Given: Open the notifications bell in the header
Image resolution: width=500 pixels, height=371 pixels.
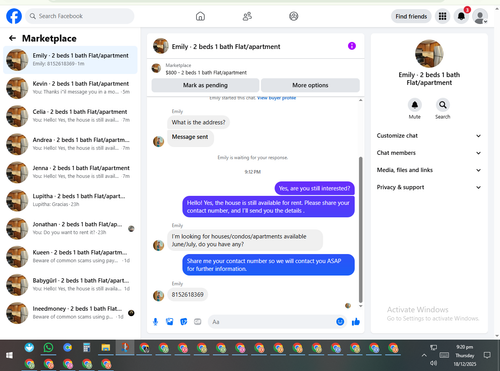Looking at the screenshot, I should click(x=461, y=16).
